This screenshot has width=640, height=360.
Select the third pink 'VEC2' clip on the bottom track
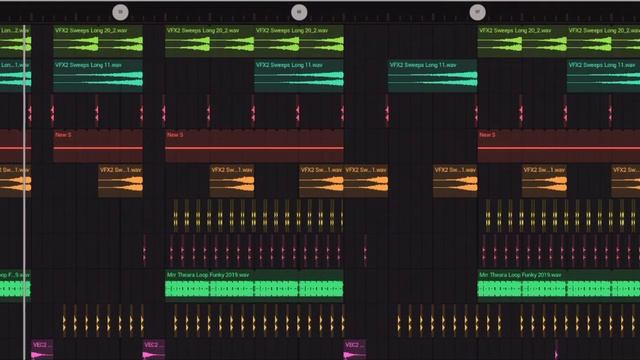click(x=355, y=350)
